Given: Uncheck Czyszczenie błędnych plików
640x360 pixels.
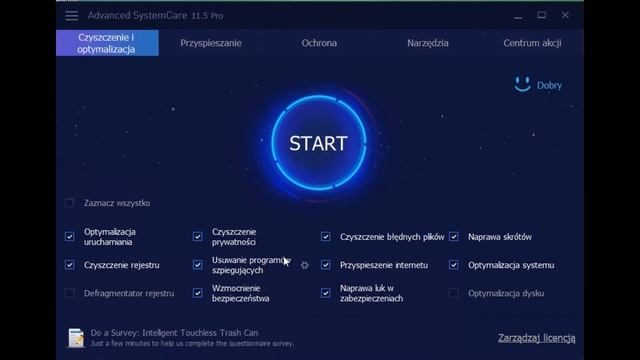Looking at the screenshot, I should tap(326, 236).
